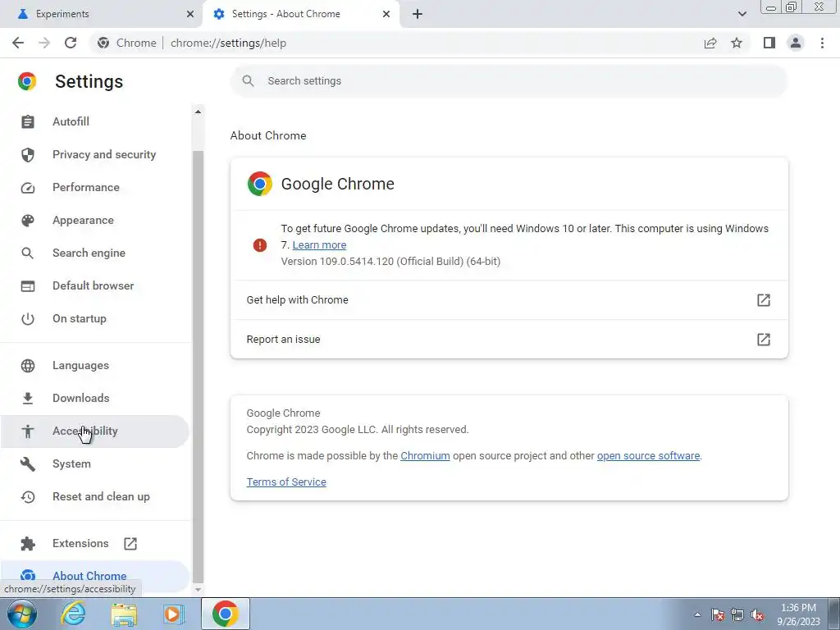The height and width of the screenshot is (630, 840).
Task: Click the Search settings field
Action: (x=509, y=81)
